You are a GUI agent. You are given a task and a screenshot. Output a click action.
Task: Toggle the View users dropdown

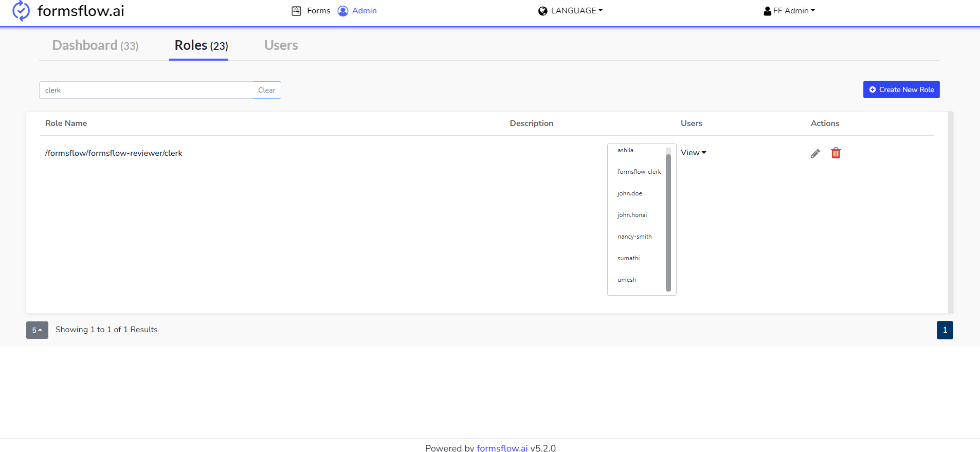693,153
